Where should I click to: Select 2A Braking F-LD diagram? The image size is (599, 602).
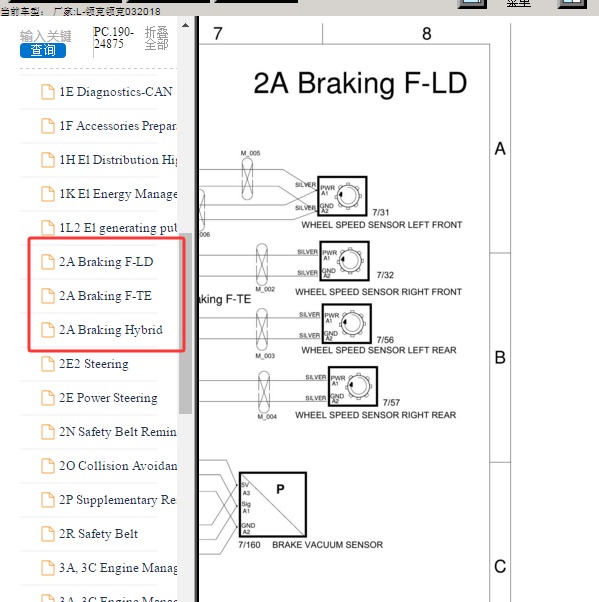click(106, 262)
